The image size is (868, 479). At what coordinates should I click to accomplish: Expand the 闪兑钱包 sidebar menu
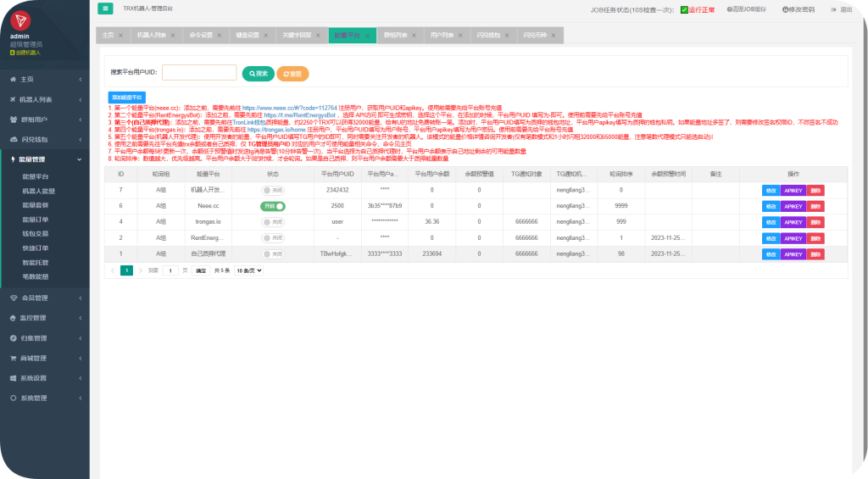tap(81, 140)
